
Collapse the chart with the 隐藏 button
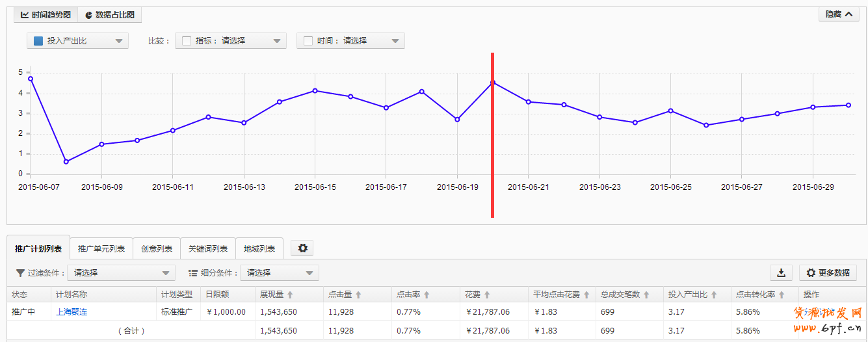[838, 14]
